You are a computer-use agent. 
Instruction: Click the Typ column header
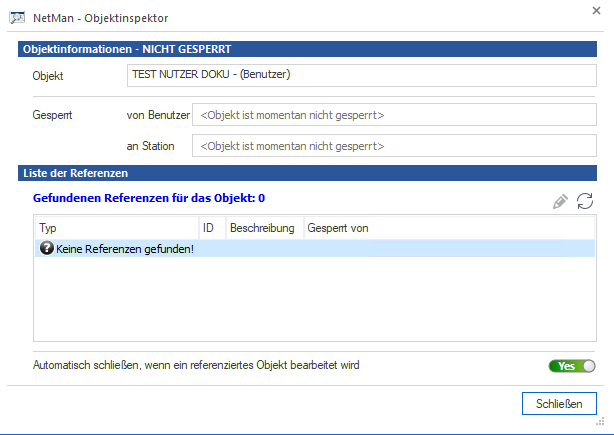(117, 228)
